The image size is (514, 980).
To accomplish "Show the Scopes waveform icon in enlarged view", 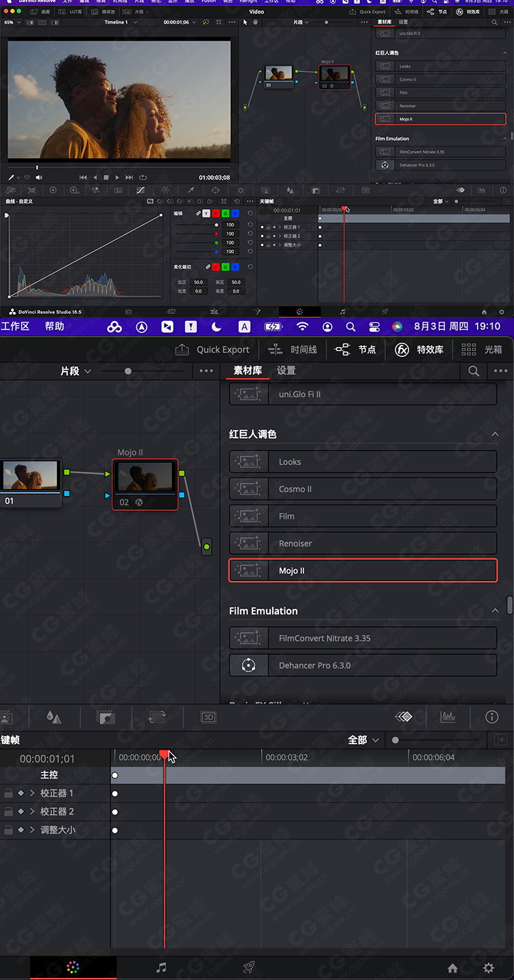I will [x=448, y=717].
